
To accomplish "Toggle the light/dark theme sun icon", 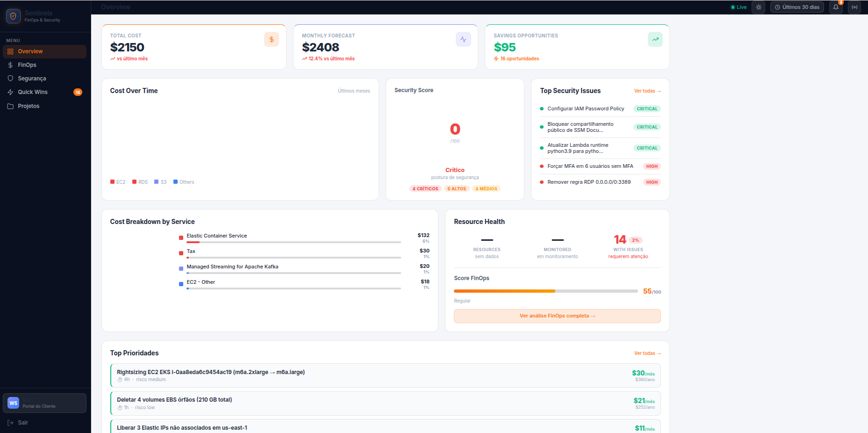I will 759,7.
